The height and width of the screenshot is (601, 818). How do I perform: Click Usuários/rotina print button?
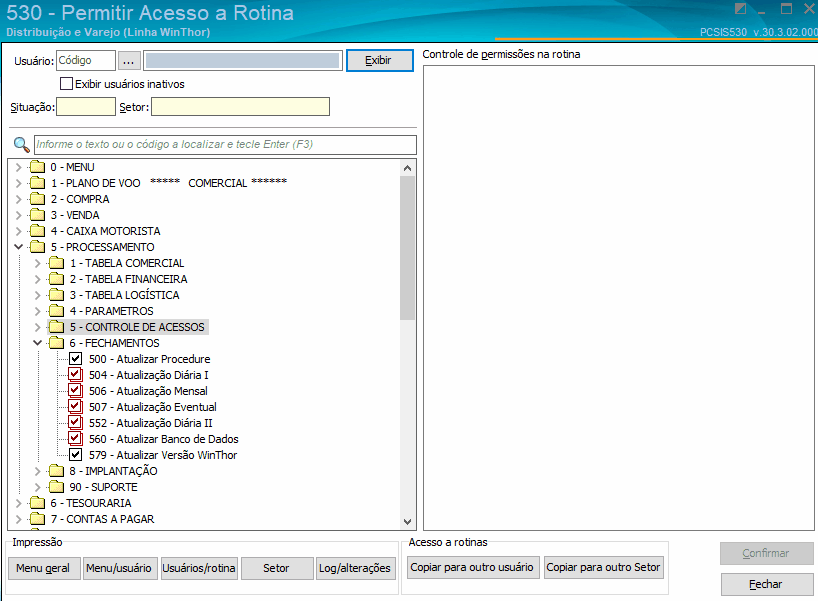[x=199, y=568]
